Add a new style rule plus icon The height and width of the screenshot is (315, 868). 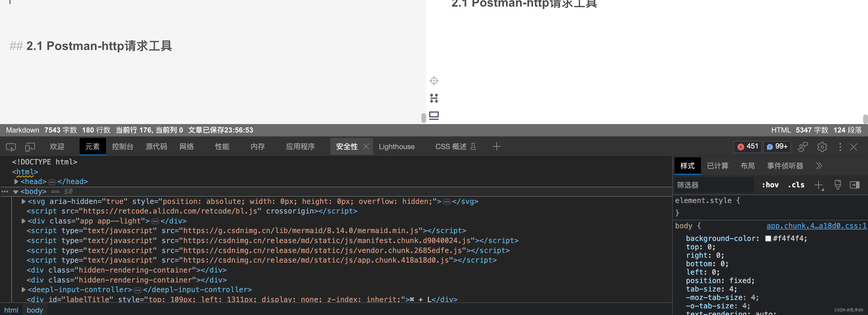(x=819, y=185)
